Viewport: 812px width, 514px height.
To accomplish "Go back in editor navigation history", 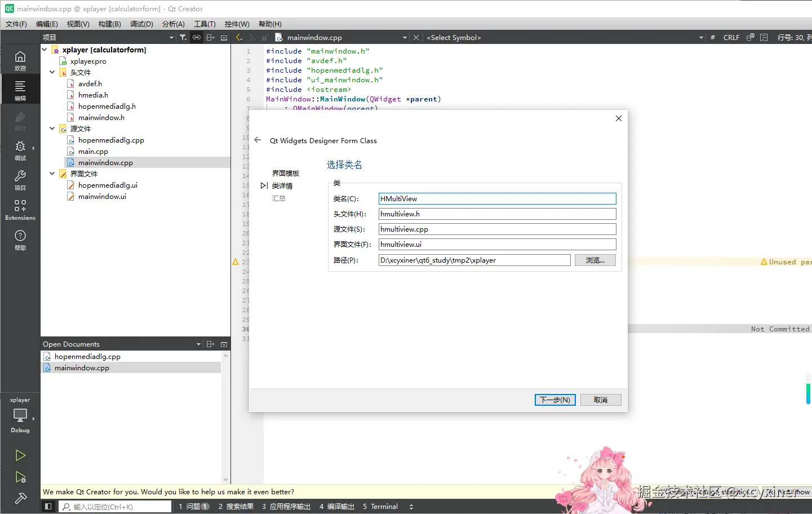I will tap(239, 37).
